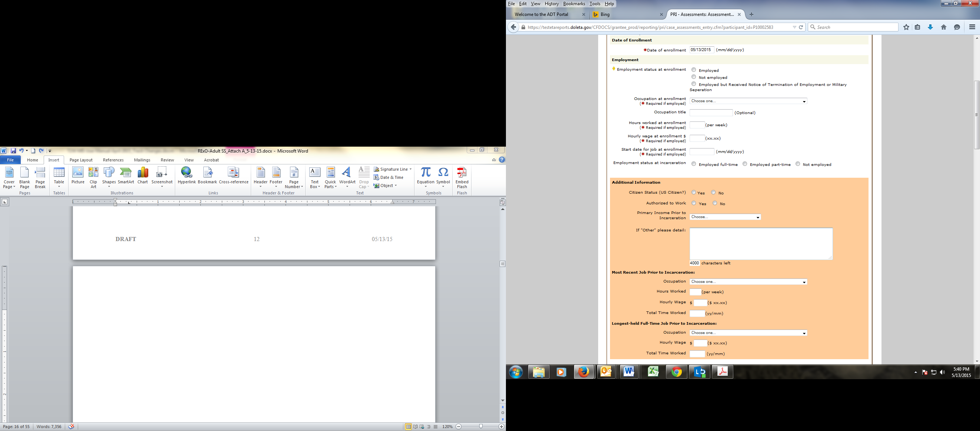980x431 pixels.
Task: Click the Occupation title input field
Action: 711,113
